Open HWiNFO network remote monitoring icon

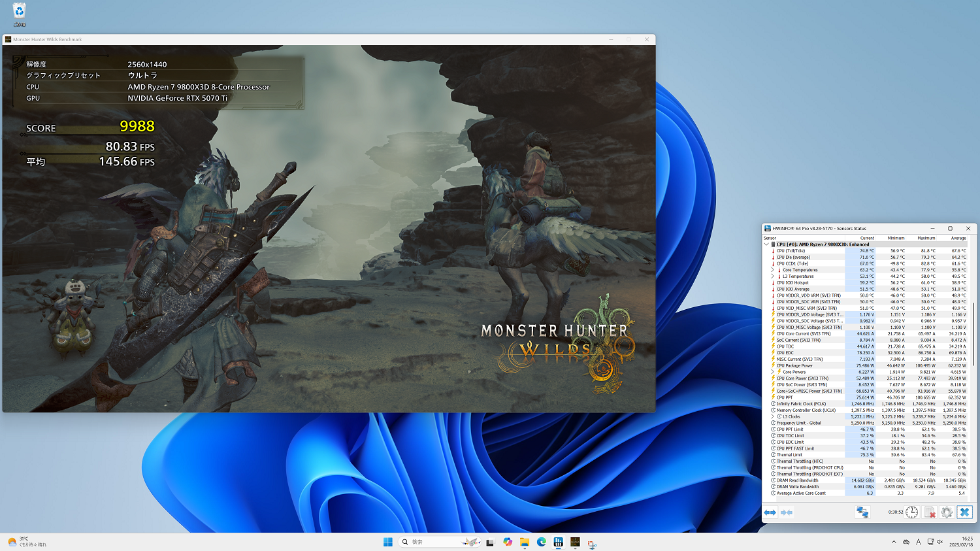click(x=862, y=512)
